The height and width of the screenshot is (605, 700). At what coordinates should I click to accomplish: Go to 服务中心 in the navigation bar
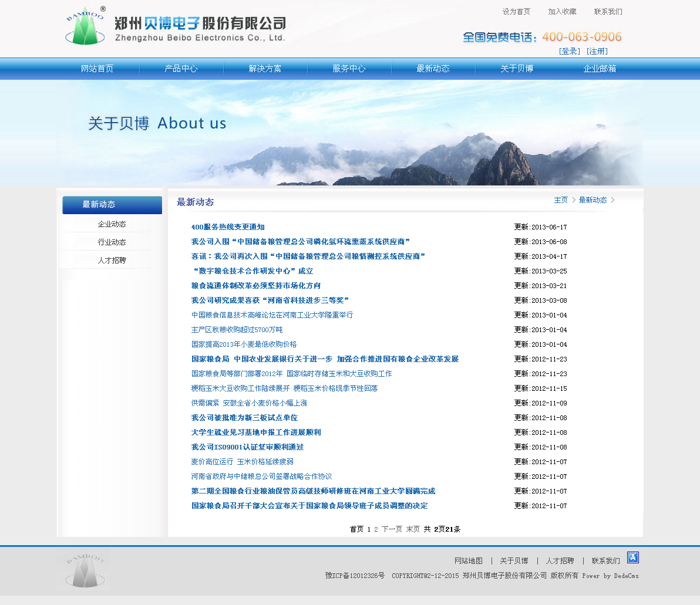coord(349,69)
